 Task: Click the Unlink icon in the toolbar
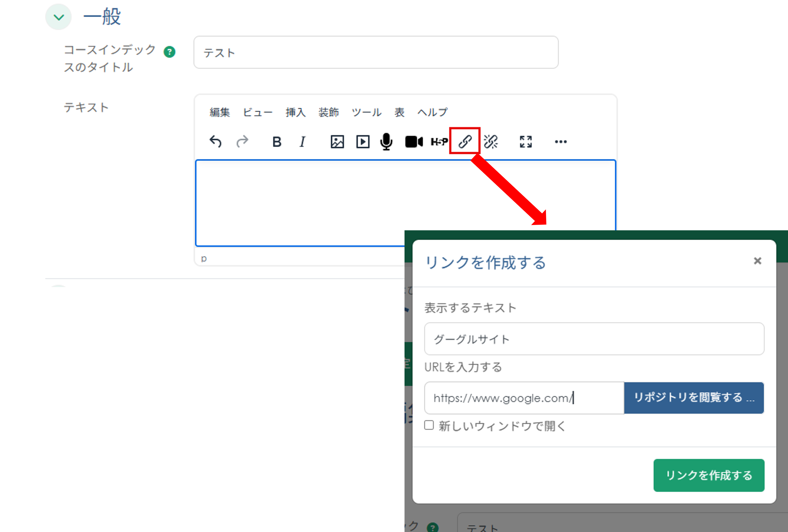(490, 142)
